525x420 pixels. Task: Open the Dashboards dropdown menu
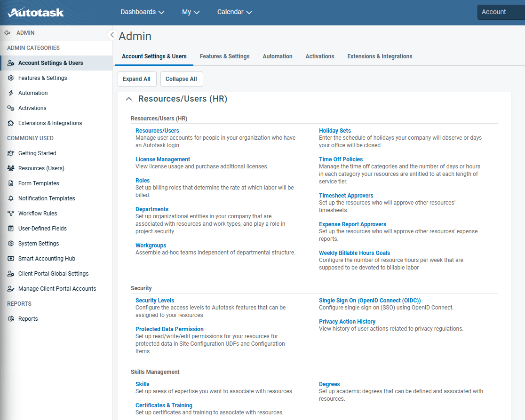142,12
